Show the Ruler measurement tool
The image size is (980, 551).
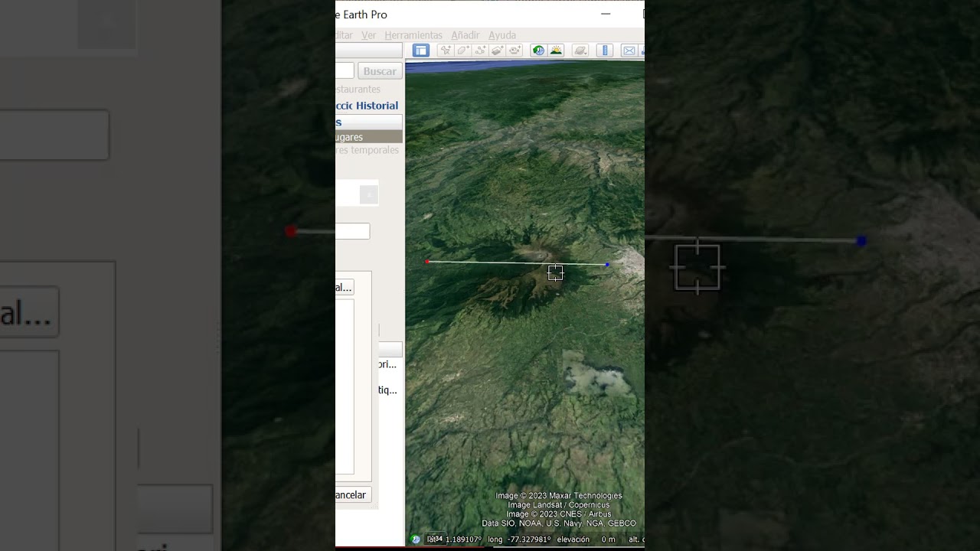605,51
